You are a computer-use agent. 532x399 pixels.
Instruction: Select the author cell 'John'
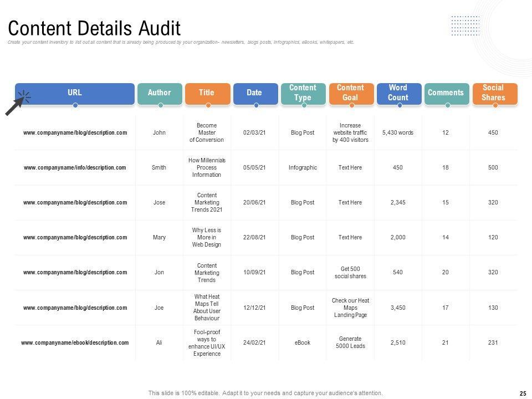coord(159,132)
